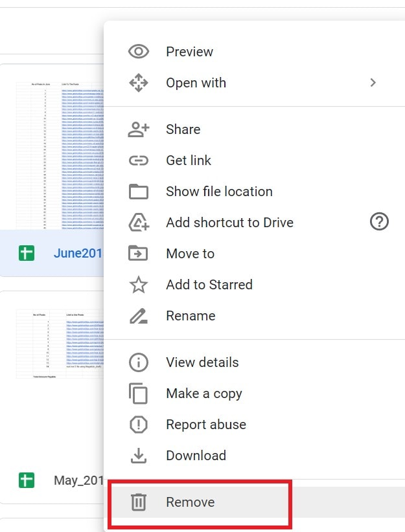Click the Get link chain icon
This screenshot has height=532, width=405.
pyautogui.click(x=139, y=160)
